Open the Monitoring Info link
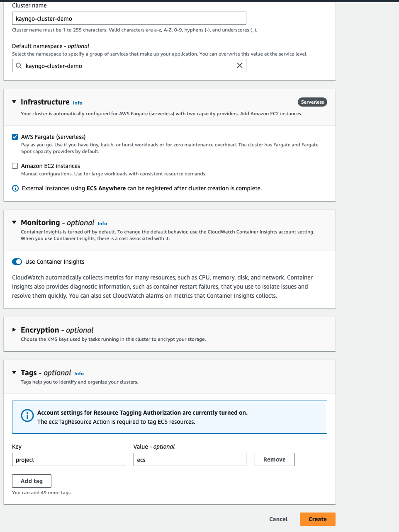Screen dimensions: 399x532 [x=102, y=223]
